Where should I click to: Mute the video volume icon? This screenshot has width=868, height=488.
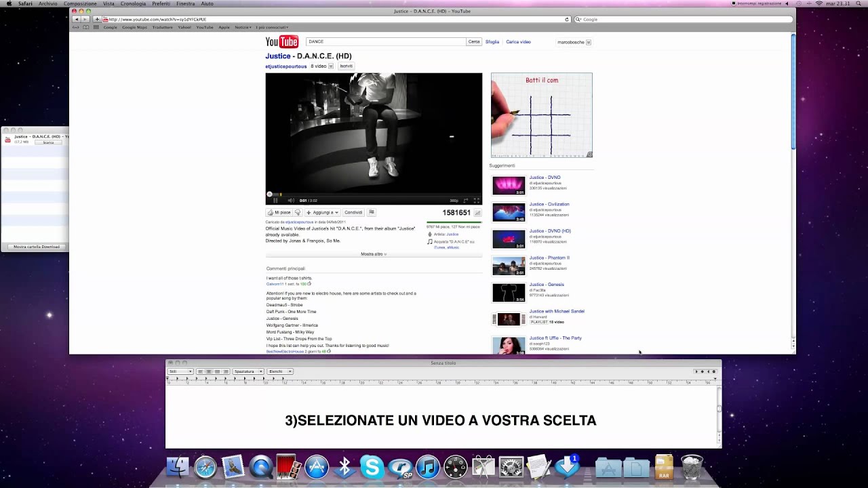[291, 201]
